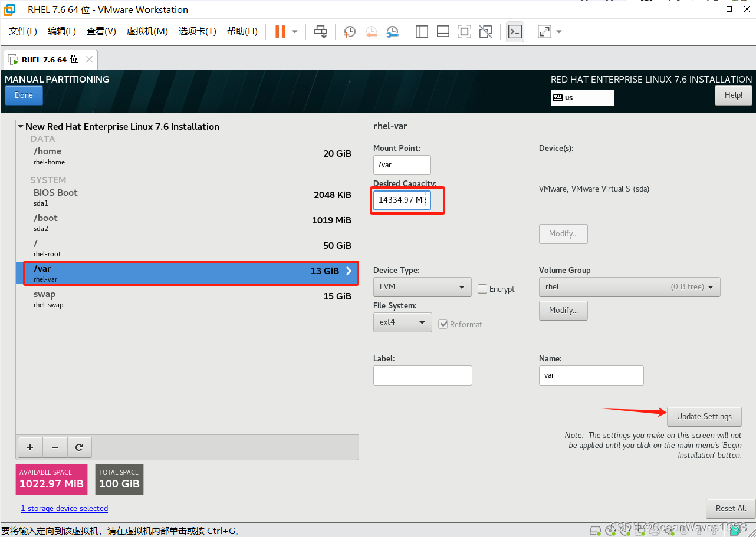756x537 pixels.
Task: Click the us keyboard layout box
Action: click(583, 98)
